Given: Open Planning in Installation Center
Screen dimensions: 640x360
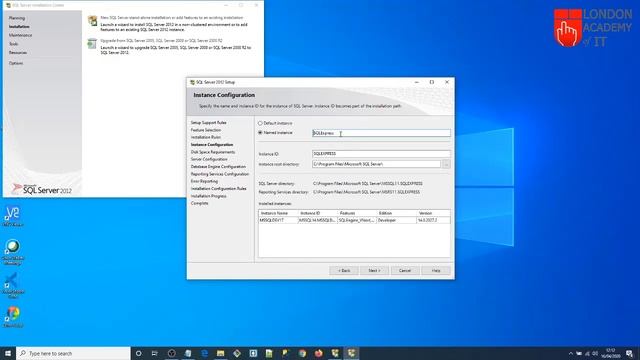Looking at the screenshot, I should point(17,18).
